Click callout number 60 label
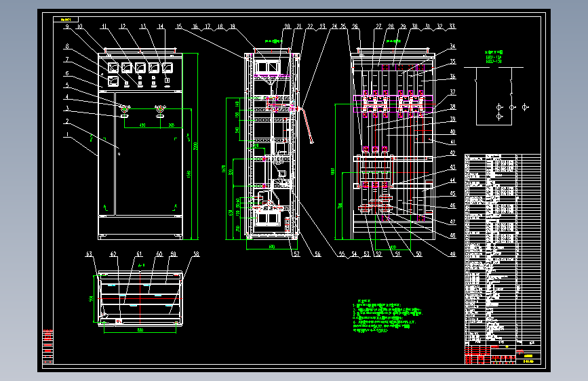Image resolution: width=588 pixels, height=381 pixels. coord(159,254)
